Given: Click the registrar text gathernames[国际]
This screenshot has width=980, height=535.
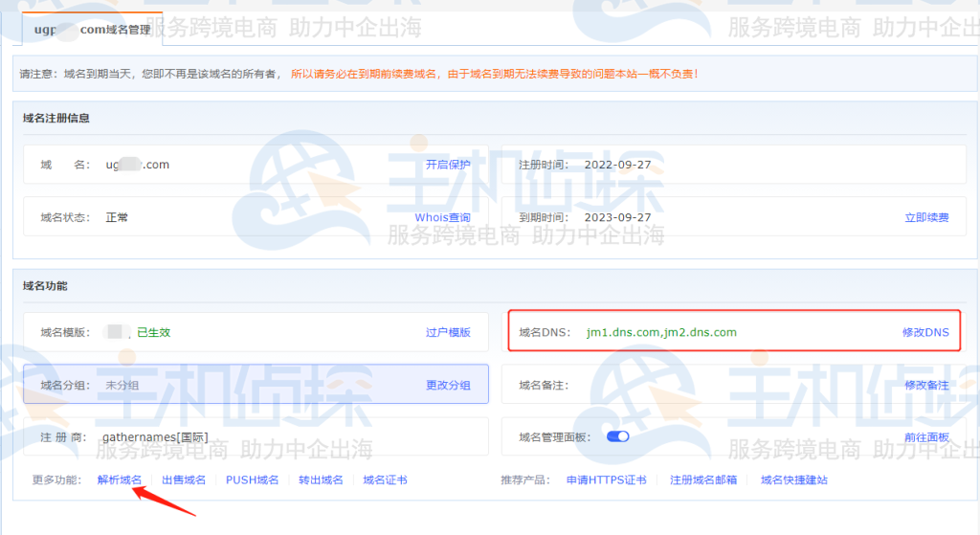Looking at the screenshot, I should pyautogui.click(x=155, y=436).
